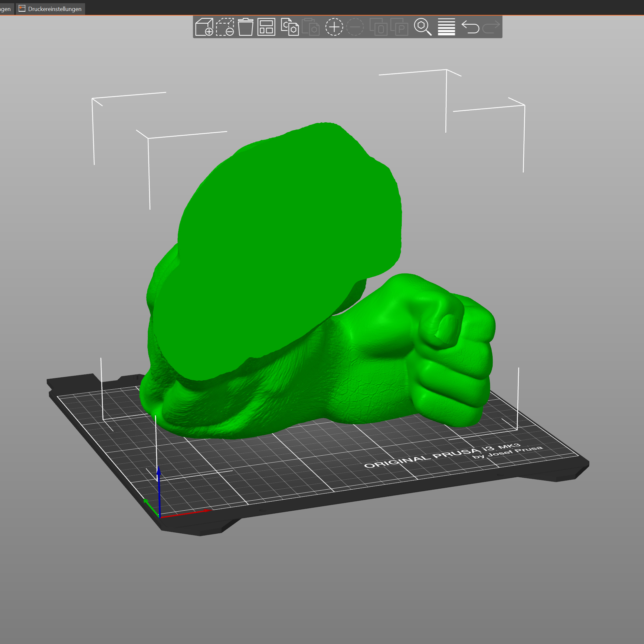Remove an instance with the minus circle
The height and width of the screenshot is (644, 644).
click(x=355, y=27)
